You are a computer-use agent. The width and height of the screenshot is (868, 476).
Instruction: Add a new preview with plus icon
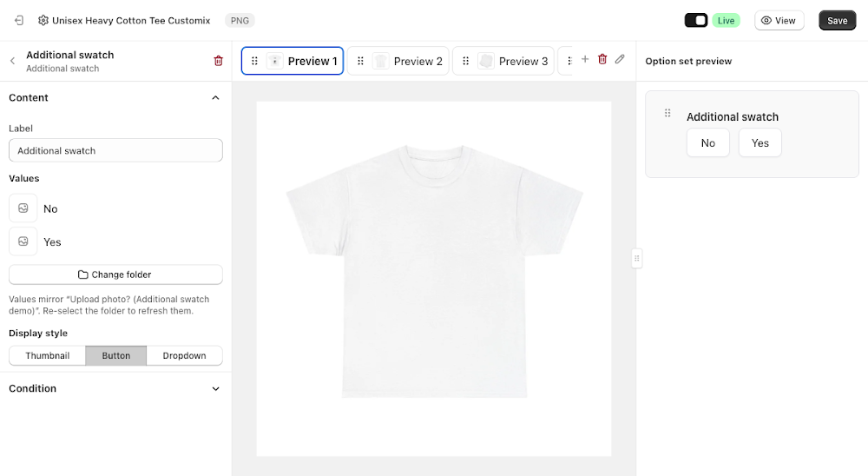[584, 59]
